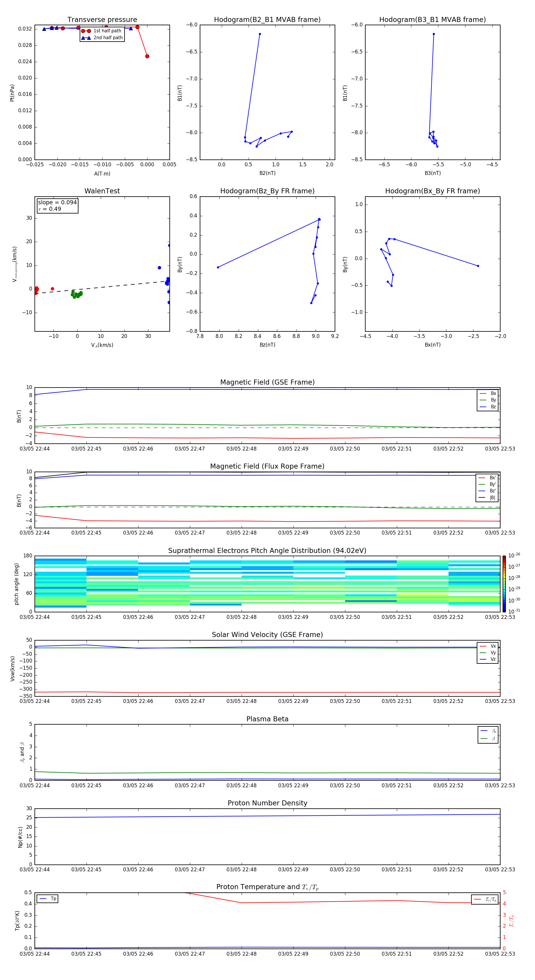
Task: Click the leftmost point in Bz_By hodogram
Action: tap(218, 268)
